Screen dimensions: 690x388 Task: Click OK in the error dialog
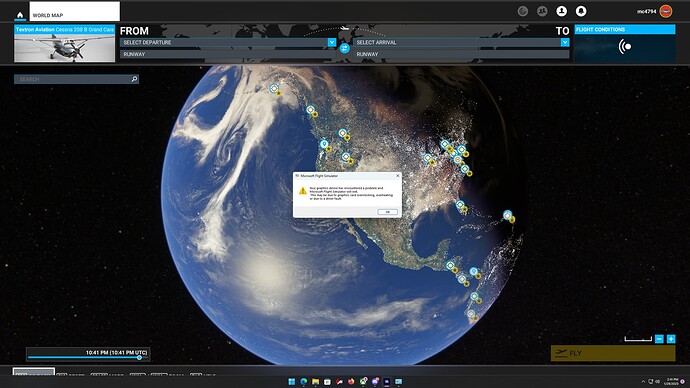tap(388, 212)
